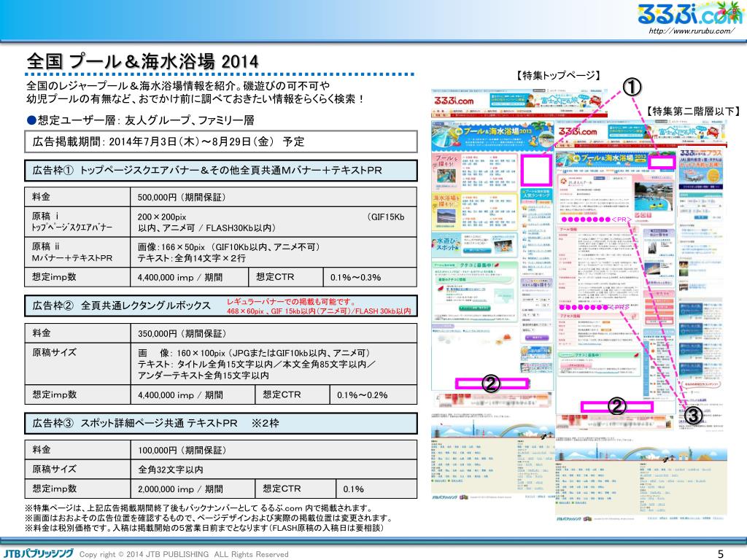Click the るるぶ.com logo at top right
The image size is (747, 560).
(x=690, y=14)
